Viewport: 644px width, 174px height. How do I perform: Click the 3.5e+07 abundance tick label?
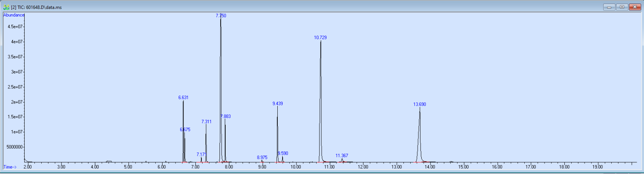[16, 57]
